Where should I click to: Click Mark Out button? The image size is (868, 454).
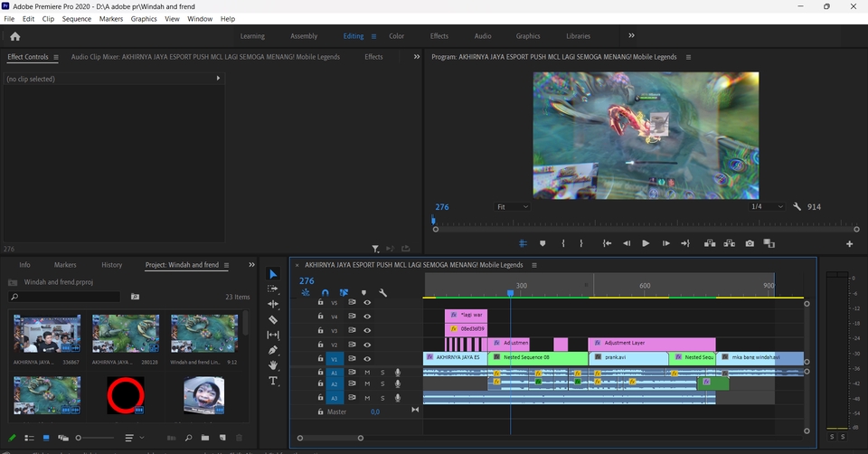click(x=581, y=243)
